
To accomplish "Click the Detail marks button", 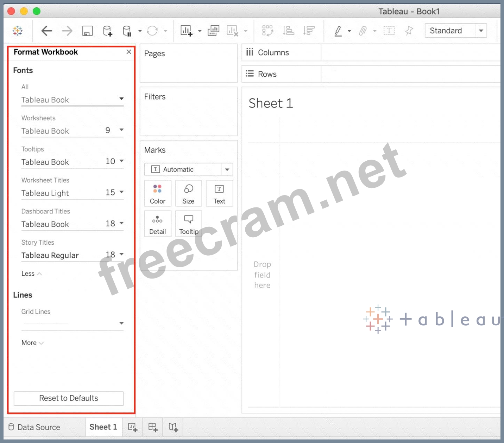I will 157,224.
